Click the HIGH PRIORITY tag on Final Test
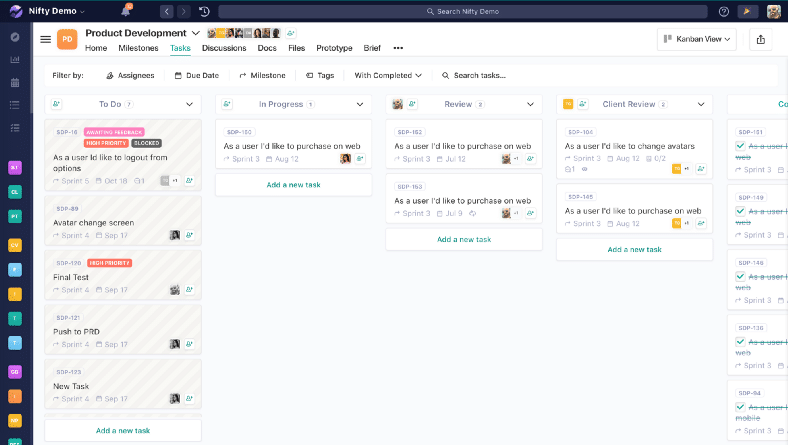788x445 pixels. click(x=110, y=263)
